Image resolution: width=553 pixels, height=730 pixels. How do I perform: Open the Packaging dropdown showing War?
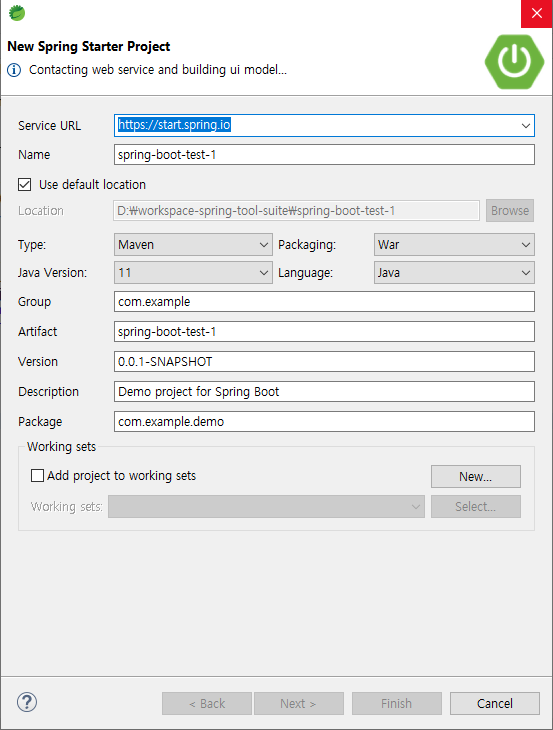click(454, 245)
